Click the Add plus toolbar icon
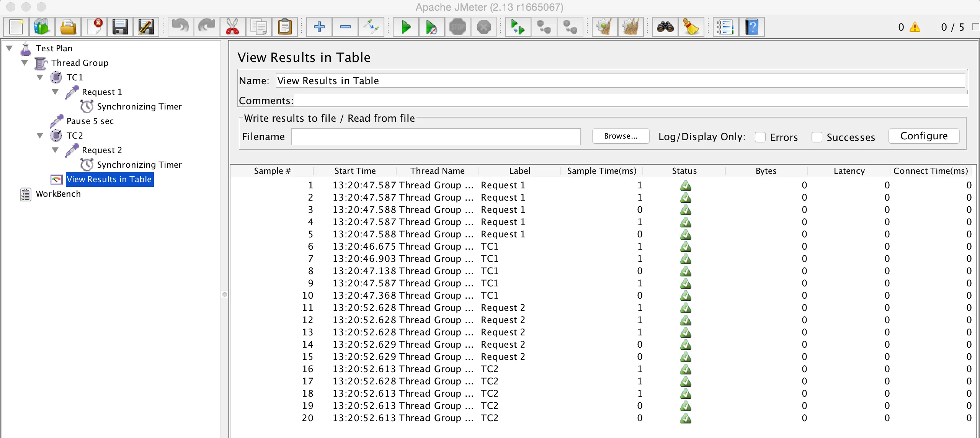Image resolution: width=980 pixels, height=438 pixels. pyautogui.click(x=319, y=27)
